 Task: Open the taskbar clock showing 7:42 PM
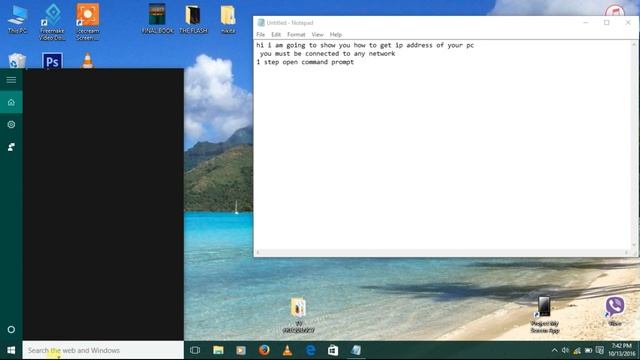tap(621, 350)
